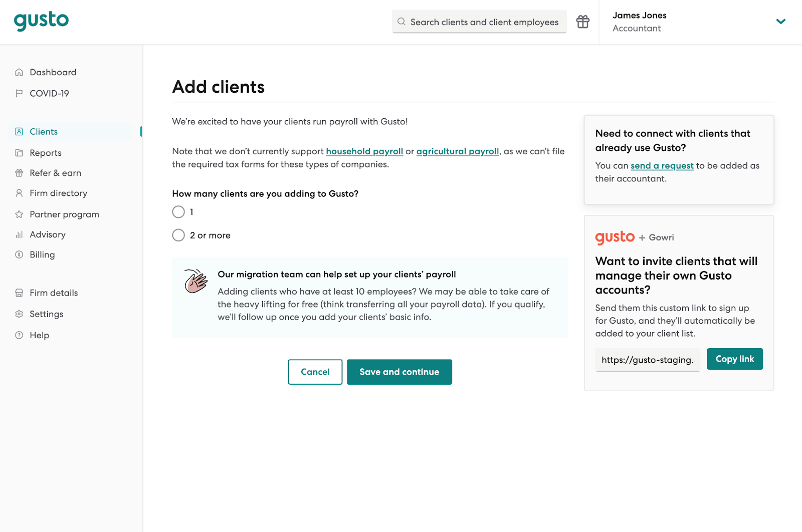Click the gift box icon in header
The image size is (802, 532).
coord(582,22)
